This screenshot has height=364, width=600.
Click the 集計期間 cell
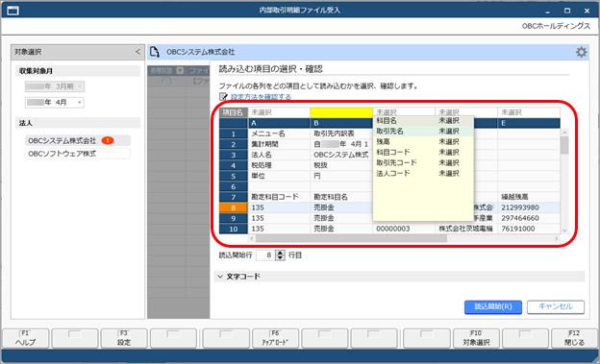coord(279,144)
